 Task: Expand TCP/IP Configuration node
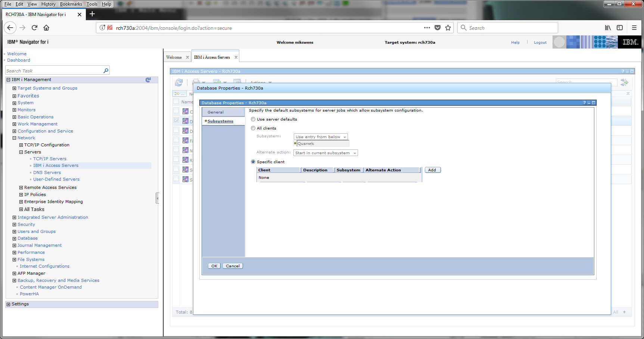[21, 145]
